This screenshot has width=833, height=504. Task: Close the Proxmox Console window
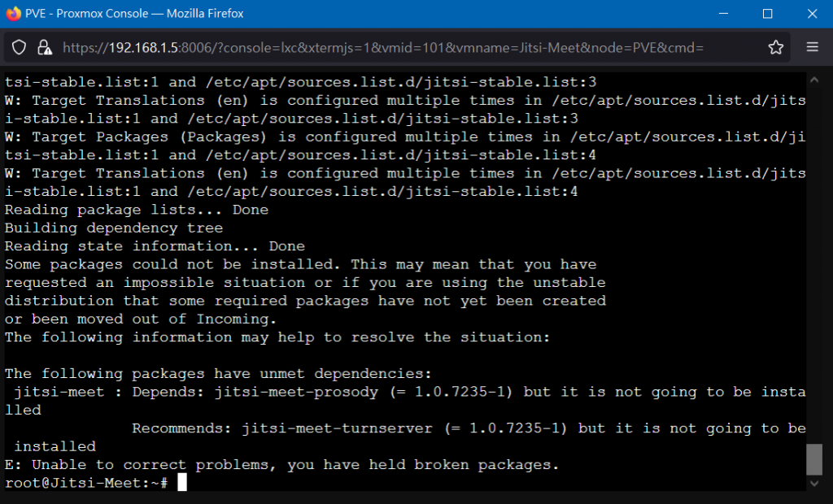click(813, 13)
